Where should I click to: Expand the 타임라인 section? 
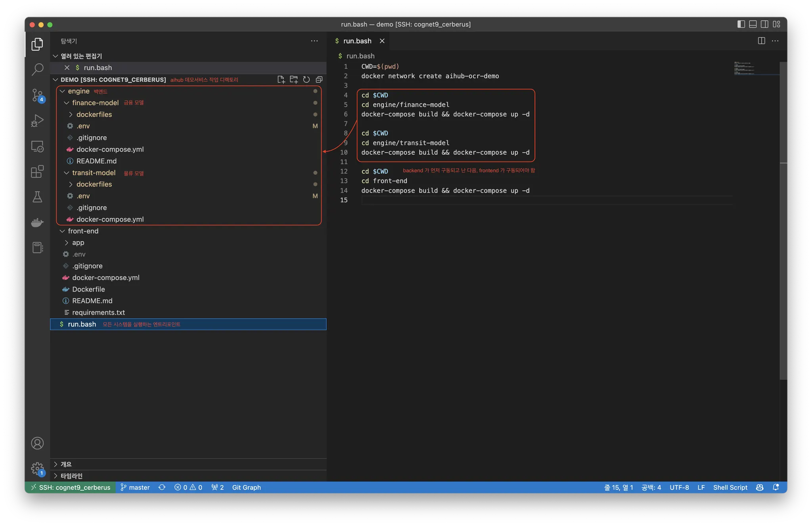(71, 476)
